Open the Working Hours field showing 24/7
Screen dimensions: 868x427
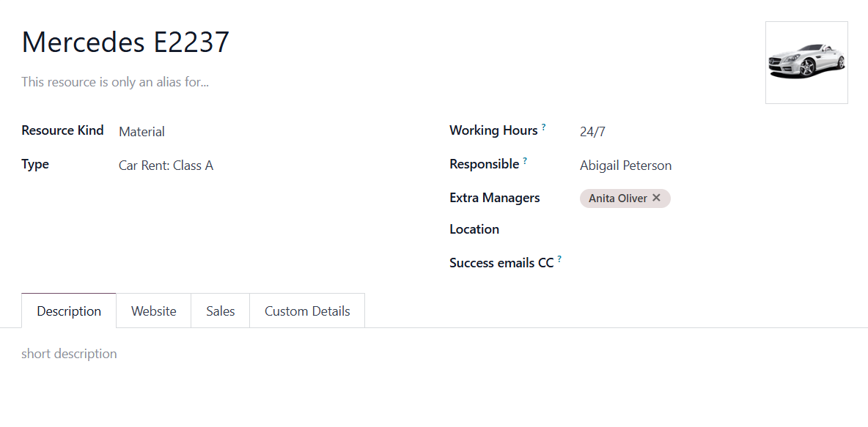tap(713, 132)
